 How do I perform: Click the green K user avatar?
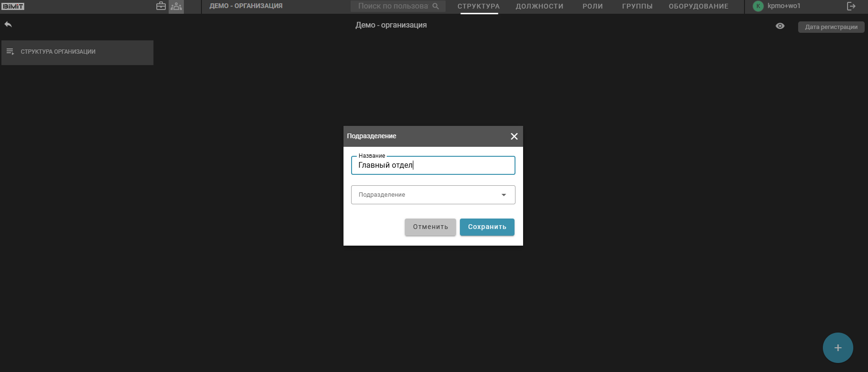click(x=758, y=6)
